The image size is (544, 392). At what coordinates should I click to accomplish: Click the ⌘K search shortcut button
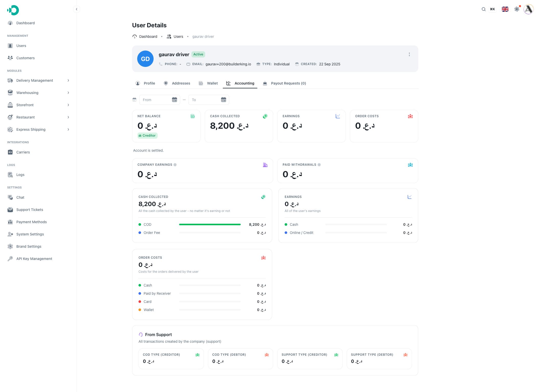click(x=492, y=9)
